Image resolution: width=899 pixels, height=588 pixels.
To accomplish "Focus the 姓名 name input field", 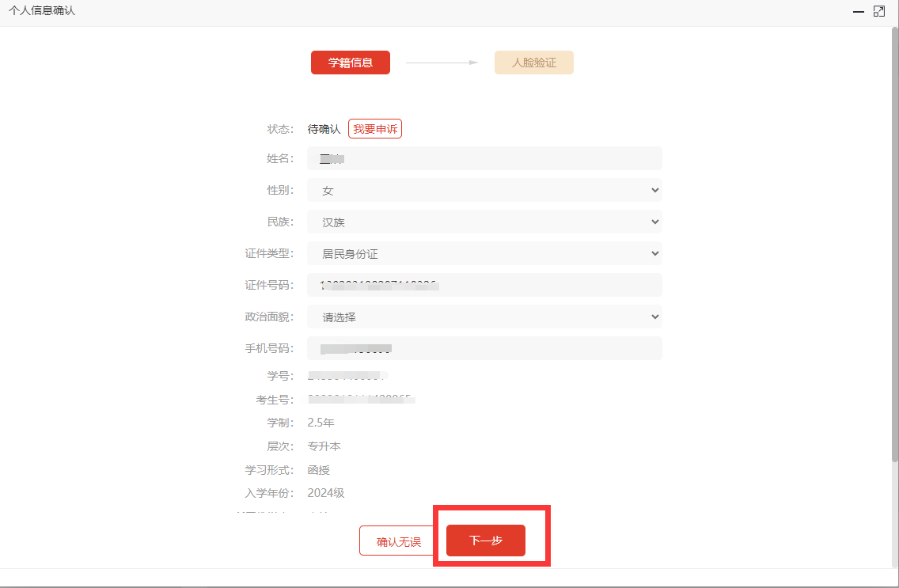I will tap(484, 158).
